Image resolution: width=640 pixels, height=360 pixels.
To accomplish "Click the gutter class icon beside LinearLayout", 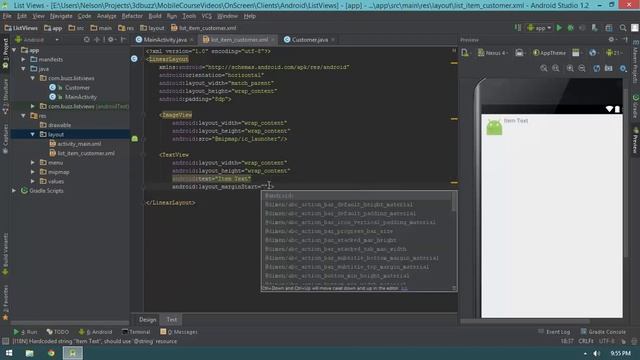I will (x=134, y=59).
